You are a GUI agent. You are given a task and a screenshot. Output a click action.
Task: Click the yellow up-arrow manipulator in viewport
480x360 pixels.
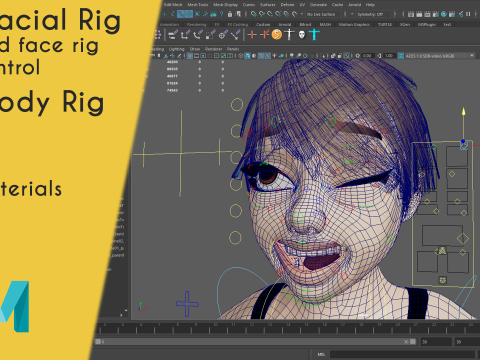pos(463,112)
